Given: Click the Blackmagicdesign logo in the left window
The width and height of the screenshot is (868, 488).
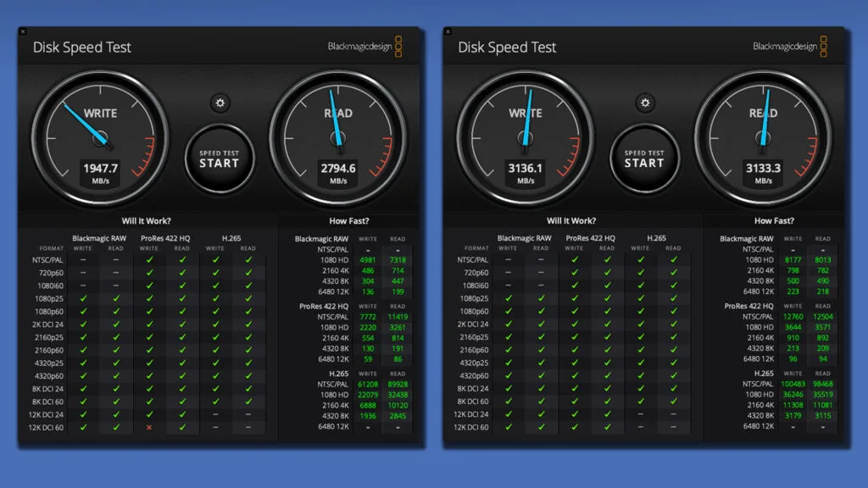Looking at the screenshot, I should point(365,47).
